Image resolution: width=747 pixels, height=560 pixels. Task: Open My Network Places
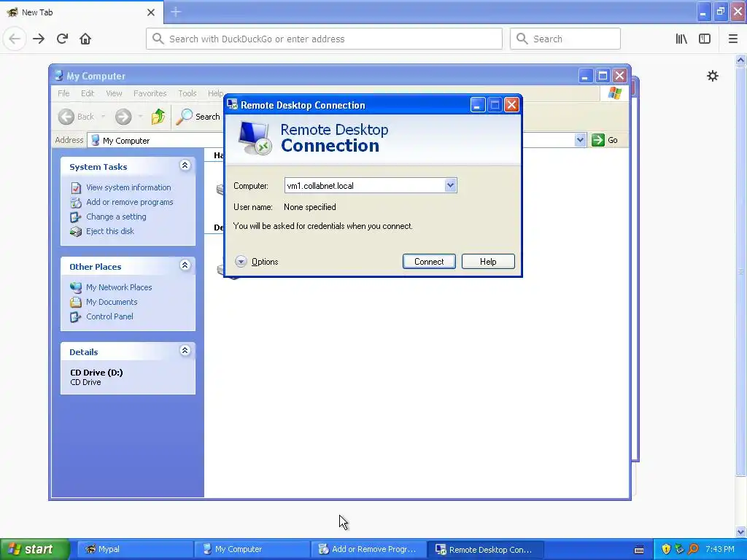tap(119, 287)
